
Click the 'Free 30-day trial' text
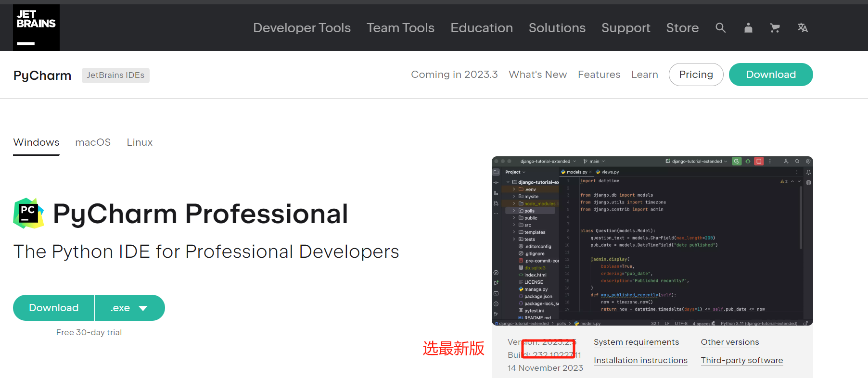tap(89, 332)
